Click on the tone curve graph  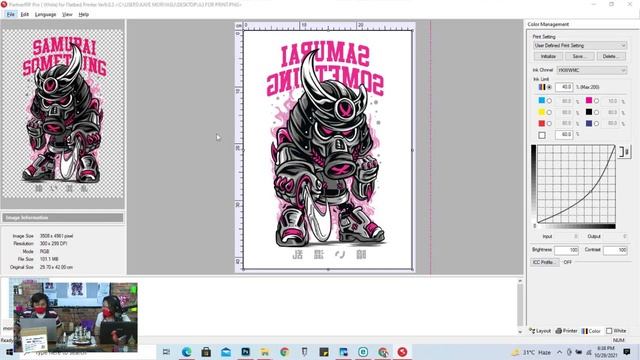coord(576,184)
